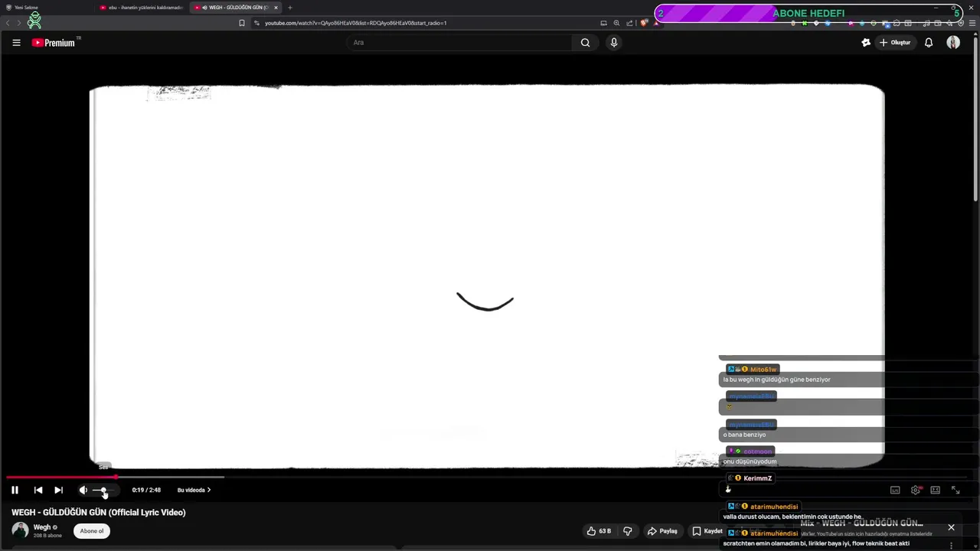Click chat message 'onu düşünüyodum'
The width and height of the screenshot is (980, 551).
click(x=750, y=461)
